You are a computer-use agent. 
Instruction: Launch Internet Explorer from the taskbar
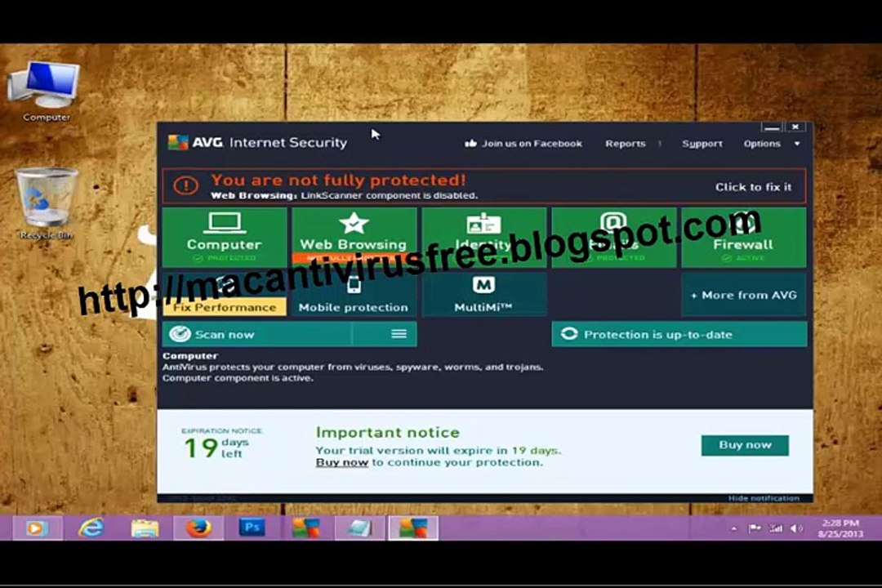pos(91,528)
